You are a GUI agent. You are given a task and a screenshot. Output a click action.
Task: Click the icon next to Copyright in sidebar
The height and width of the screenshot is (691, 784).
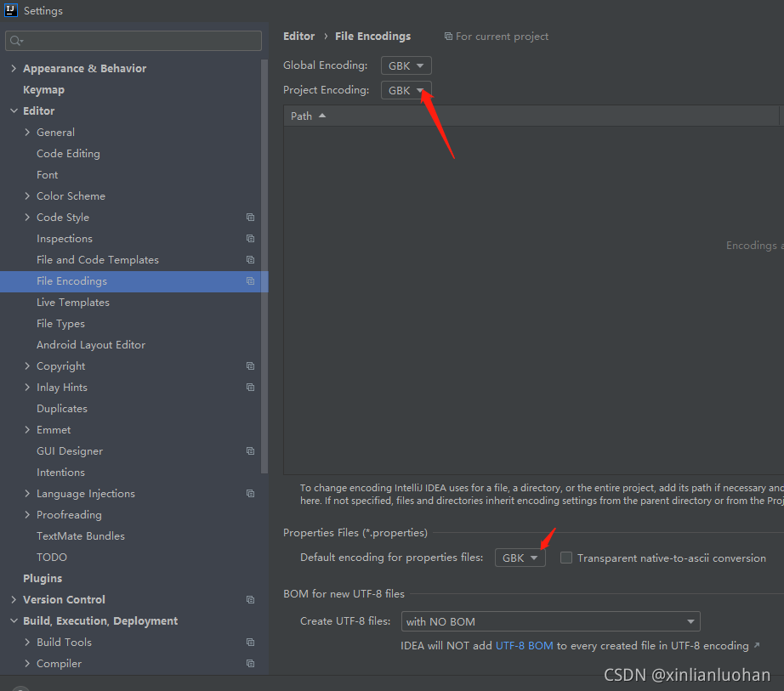[x=250, y=365]
